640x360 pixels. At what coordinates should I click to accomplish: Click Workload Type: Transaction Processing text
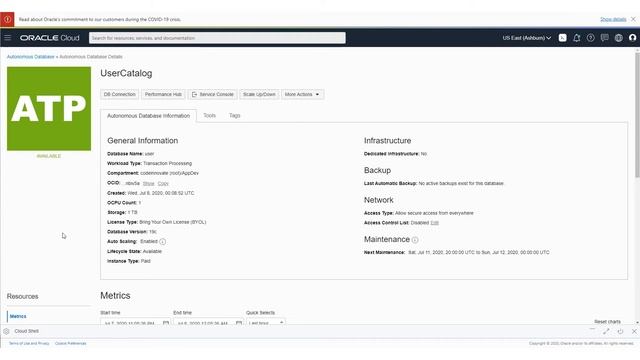pos(149,163)
